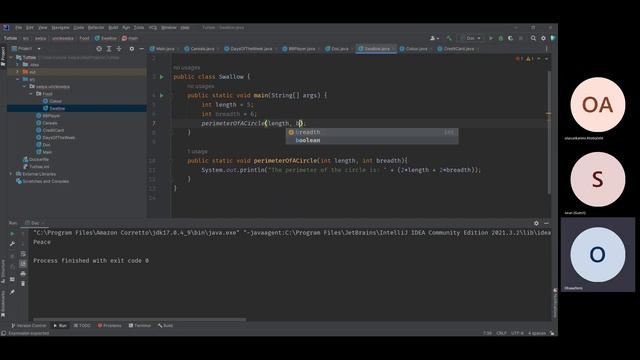
Task: Select opened file target icon in Project panel
Action: 99,49
